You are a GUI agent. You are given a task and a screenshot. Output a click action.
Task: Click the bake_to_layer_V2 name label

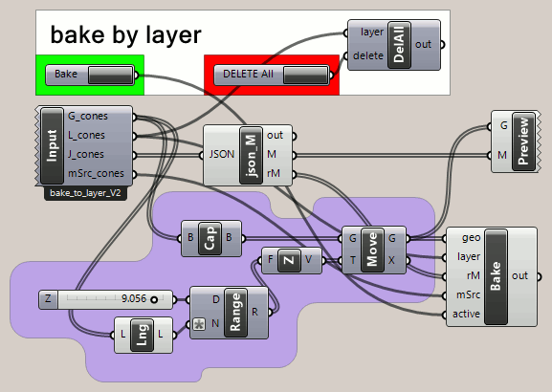[85, 193]
